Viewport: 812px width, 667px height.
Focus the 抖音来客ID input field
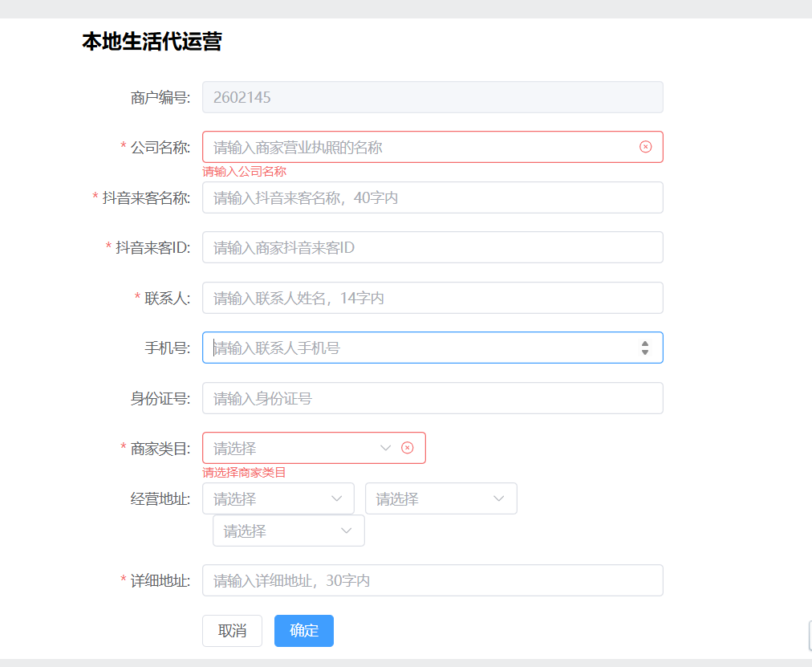tap(432, 247)
